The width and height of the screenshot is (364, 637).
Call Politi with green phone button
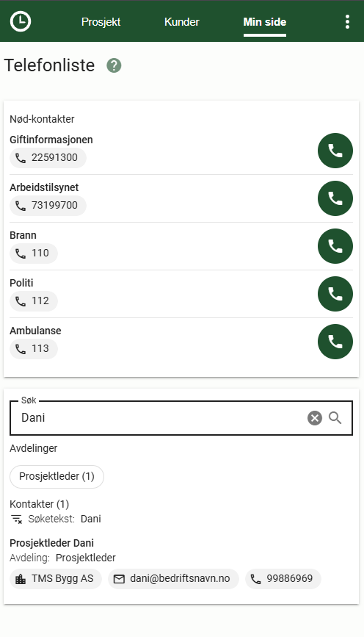(335, 294)
